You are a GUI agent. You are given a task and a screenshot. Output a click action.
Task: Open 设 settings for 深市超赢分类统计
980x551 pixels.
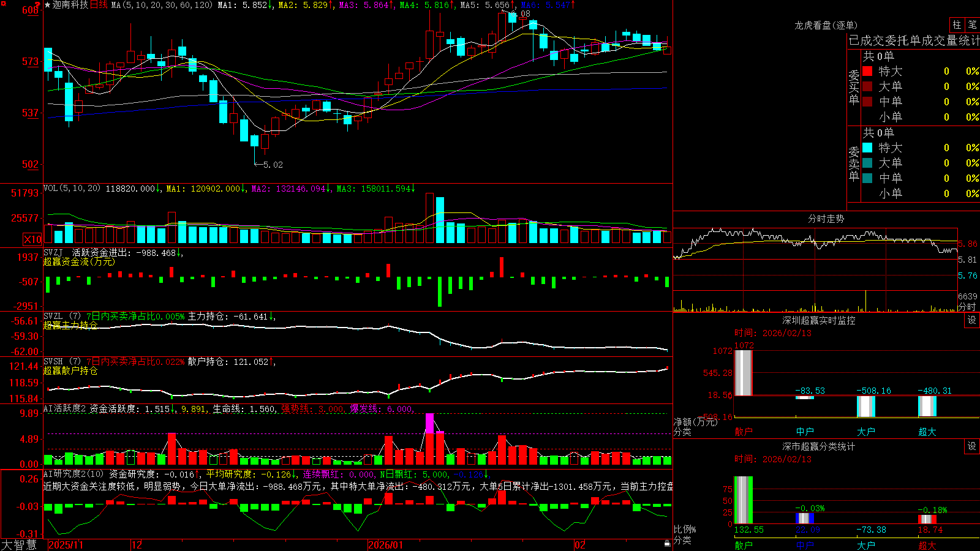[x=972, y=446]
